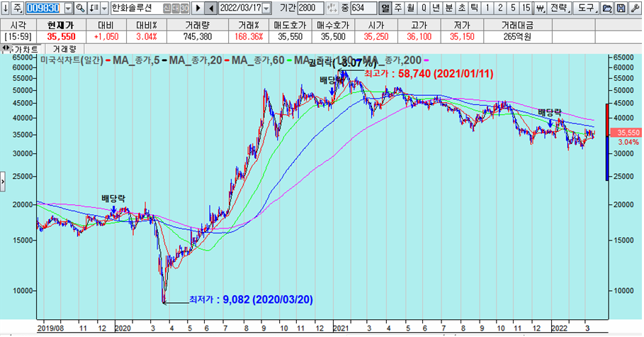Viewport: 644px width, 337px height.
Task: Select the 가차트 price chart tab
Action: (24, 49)
